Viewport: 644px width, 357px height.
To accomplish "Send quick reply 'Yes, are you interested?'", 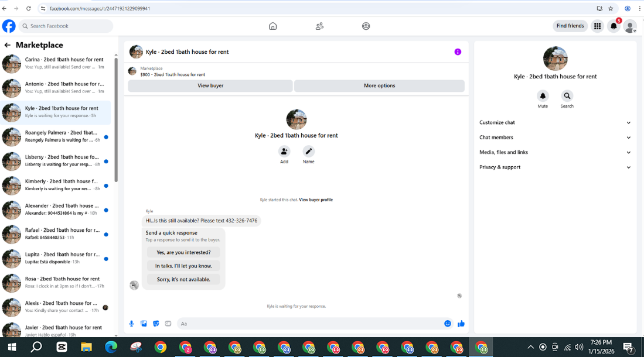I will click(x=183, y=252).
